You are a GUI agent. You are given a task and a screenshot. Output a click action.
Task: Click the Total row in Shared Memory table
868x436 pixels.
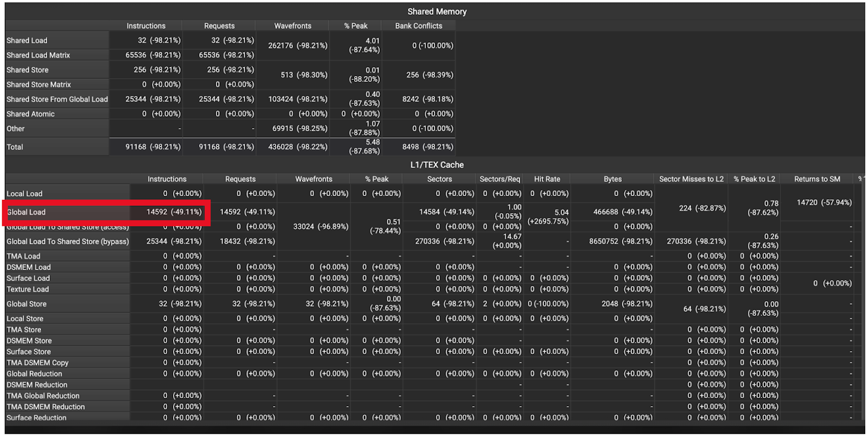15,147
